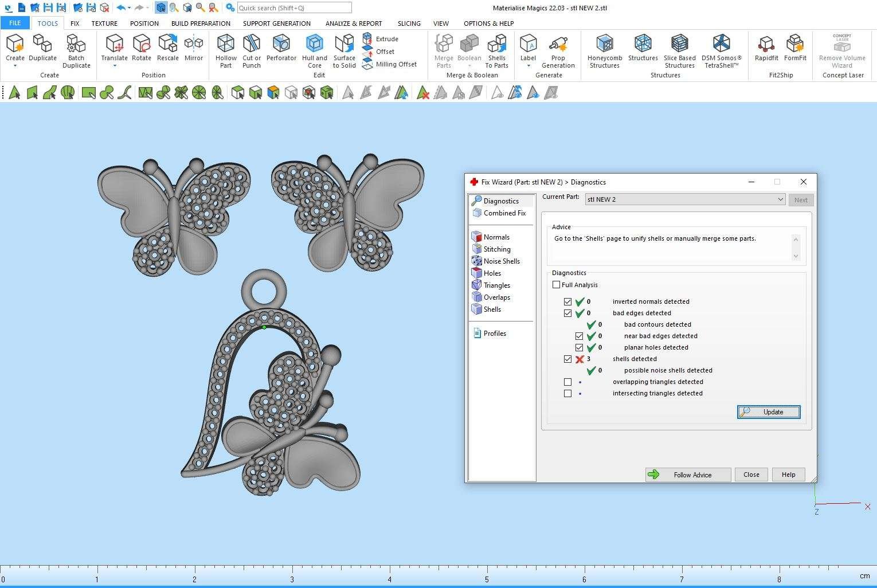Click the Perforator tool icon
The width and height of the screenshot is (877, 588).
coord(281,45)
